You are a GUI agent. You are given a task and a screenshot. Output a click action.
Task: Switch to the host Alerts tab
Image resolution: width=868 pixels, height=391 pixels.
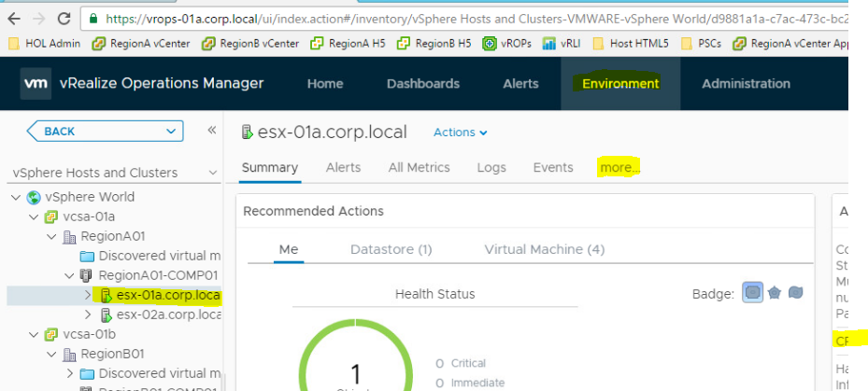click(343, 168)
